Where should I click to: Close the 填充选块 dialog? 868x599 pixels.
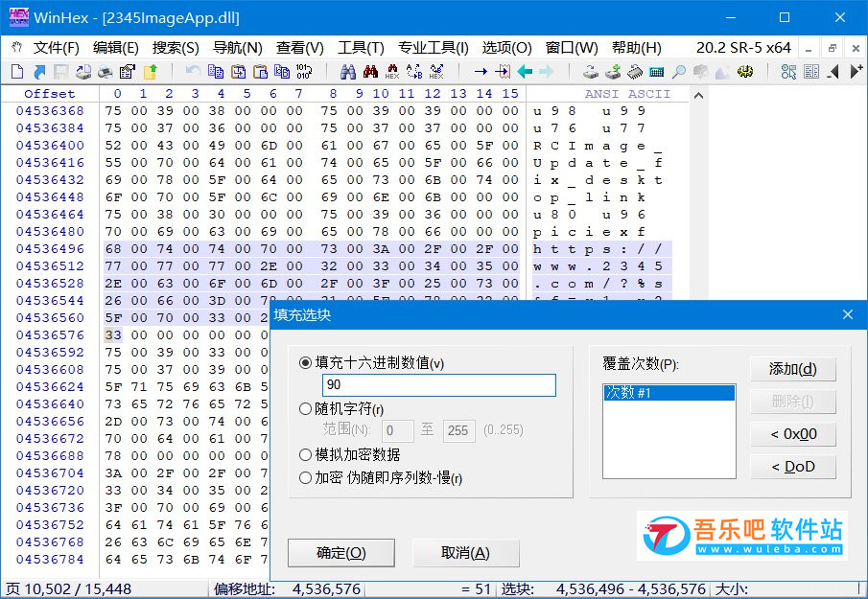pyautogui.click(x=848, y=314)
